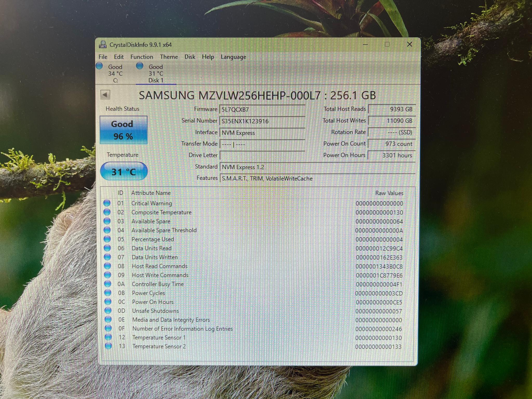Click status orb beside Available Spare row 03
532x399 pixels.
coord(107,221)
